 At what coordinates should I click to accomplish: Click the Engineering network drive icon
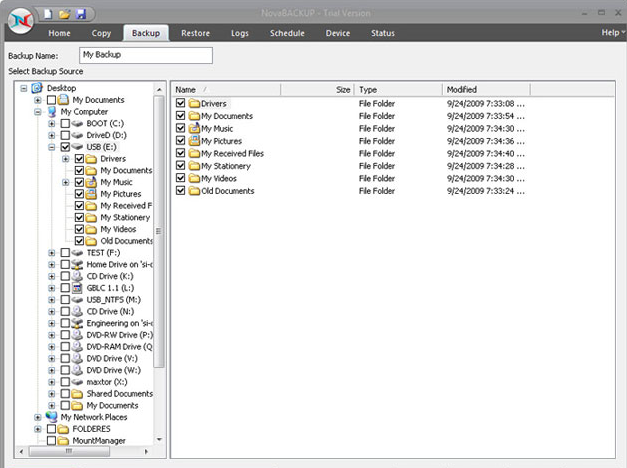click(77, 323)
